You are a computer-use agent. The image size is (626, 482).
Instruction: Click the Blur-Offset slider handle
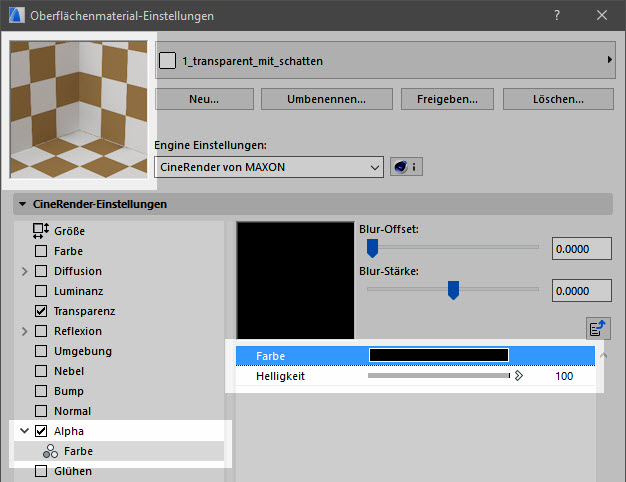pos(372,248)
